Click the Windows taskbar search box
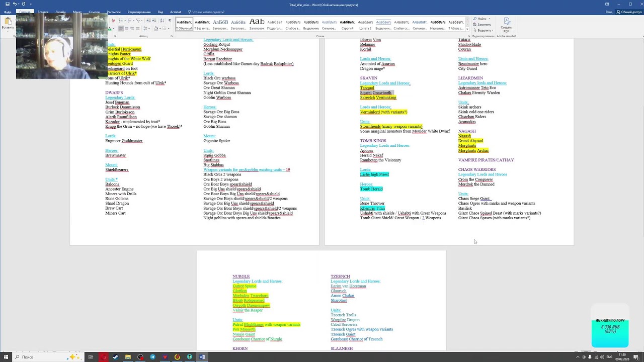This screenshot has width=644, height=362. point(48,357)
